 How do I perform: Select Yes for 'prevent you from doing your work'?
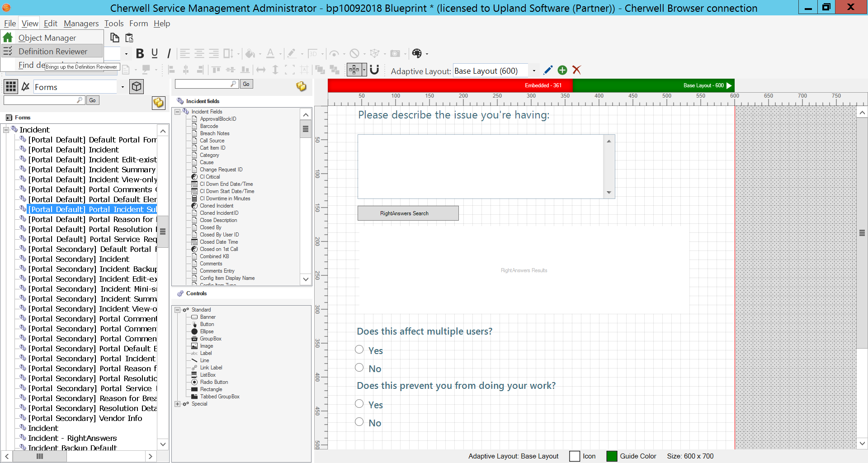pyautogui.click(x=359, y=404)
